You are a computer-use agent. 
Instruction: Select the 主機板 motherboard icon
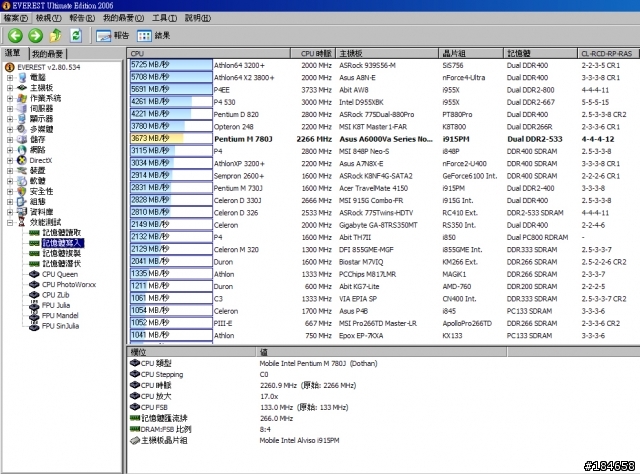point(22,88)
